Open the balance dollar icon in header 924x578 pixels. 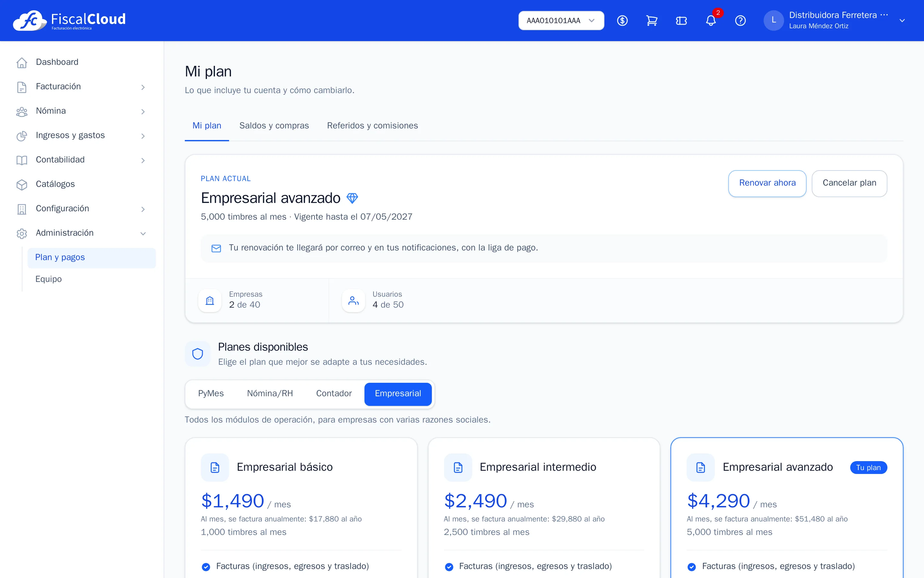click(x=622, y=21)
